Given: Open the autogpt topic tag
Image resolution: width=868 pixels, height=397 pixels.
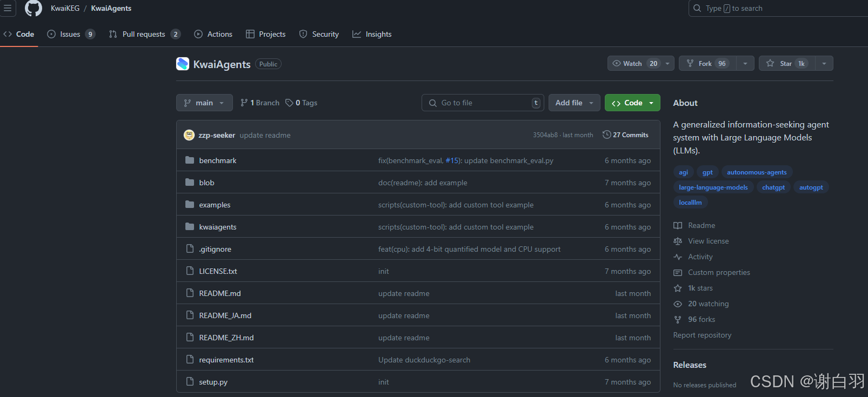Looking at the screenshot, I should 811,187.
